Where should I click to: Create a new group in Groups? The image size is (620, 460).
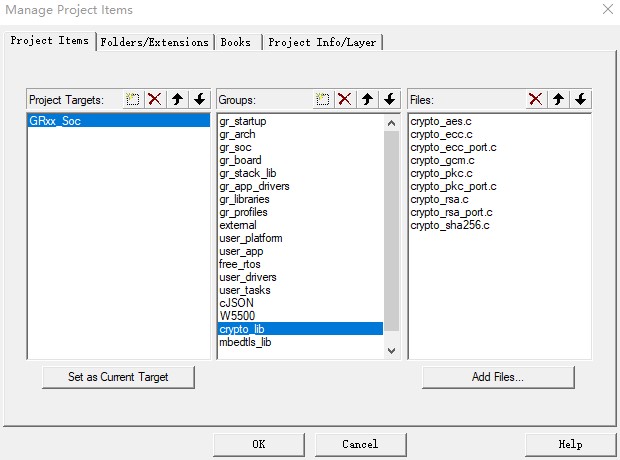(x=322, y=99)
